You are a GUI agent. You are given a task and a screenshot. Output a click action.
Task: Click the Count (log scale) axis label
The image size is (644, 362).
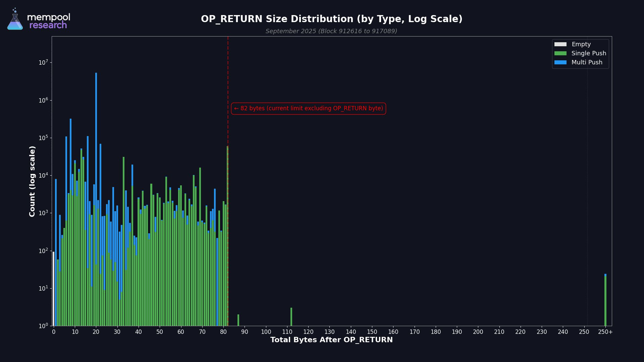[32, 181]
